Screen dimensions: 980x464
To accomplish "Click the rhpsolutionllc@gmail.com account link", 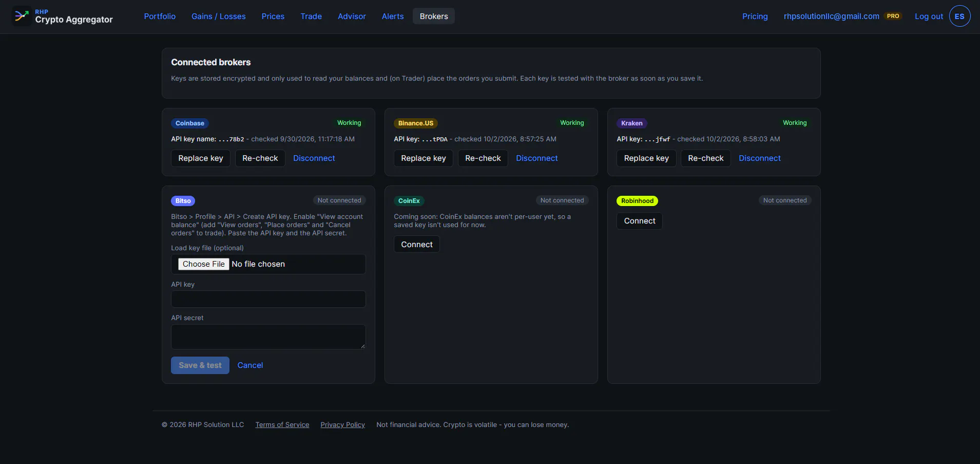I will [831, 16].
